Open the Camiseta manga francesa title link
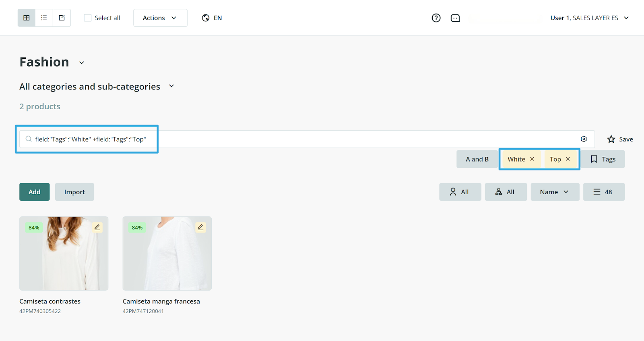This screenshot has height=341, width=644. 161,301
